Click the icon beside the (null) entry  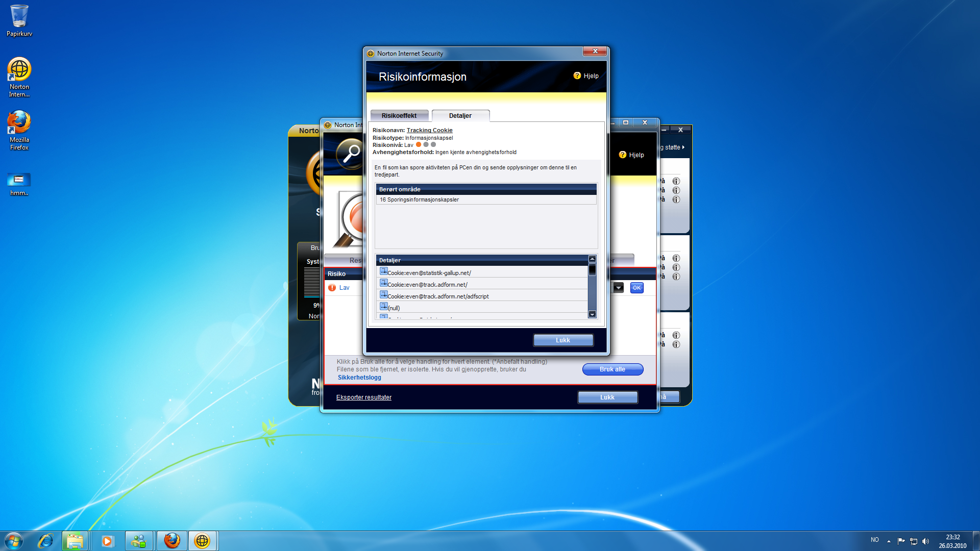pos(383,307)
